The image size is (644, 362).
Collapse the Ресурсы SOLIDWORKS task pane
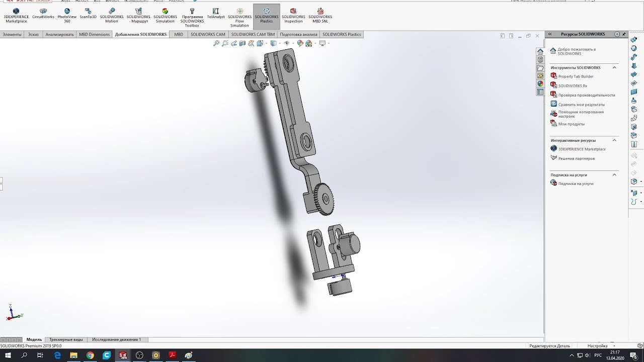(550, 34)
